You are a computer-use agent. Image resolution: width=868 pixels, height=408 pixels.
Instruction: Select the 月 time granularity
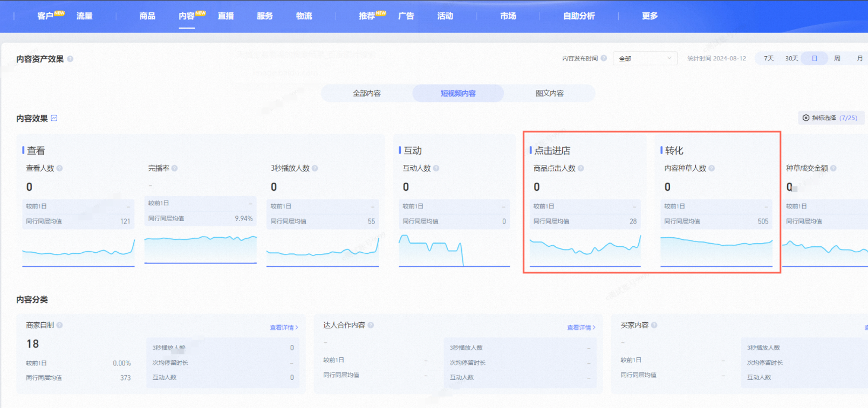pyautogui.click(x=860, y=58)
